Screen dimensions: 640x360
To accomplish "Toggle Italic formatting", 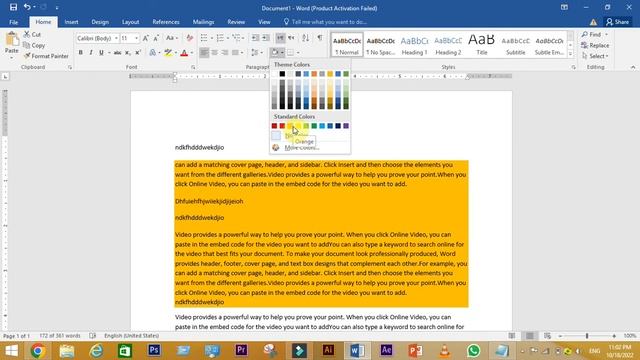I will [91, 53].
